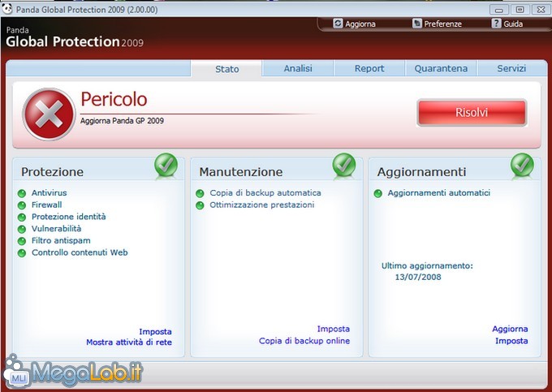Open Copia di backup online link
Screen dimensions: 552x392
304,341
